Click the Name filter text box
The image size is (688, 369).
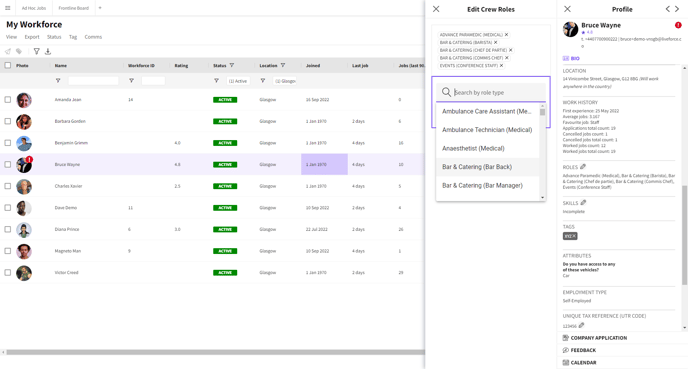[93, 81]
